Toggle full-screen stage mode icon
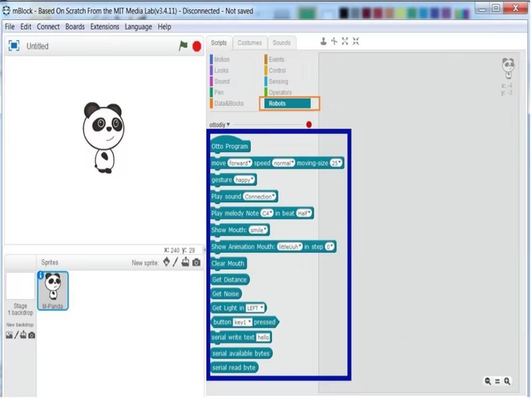Screen dimensions: 532x399 tap(14, 46)
